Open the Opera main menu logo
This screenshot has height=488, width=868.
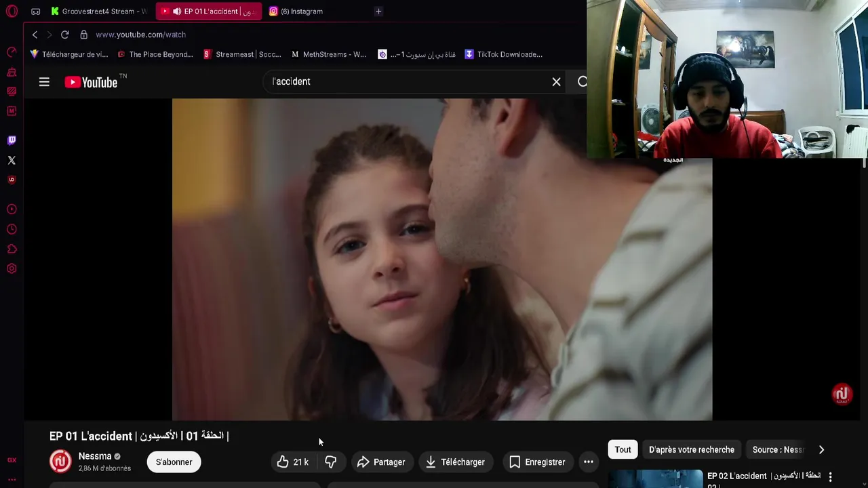[12, 11]
